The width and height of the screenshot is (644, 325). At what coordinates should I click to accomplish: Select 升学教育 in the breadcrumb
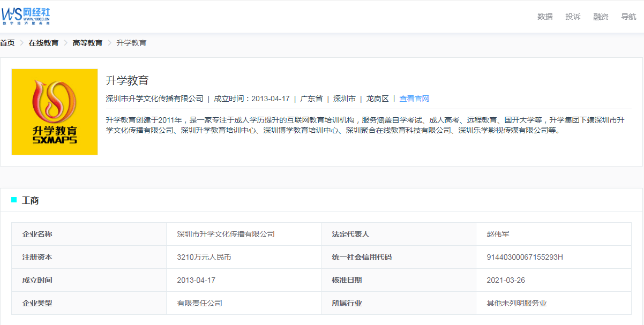pyautogui.click(x=131, y=43)
